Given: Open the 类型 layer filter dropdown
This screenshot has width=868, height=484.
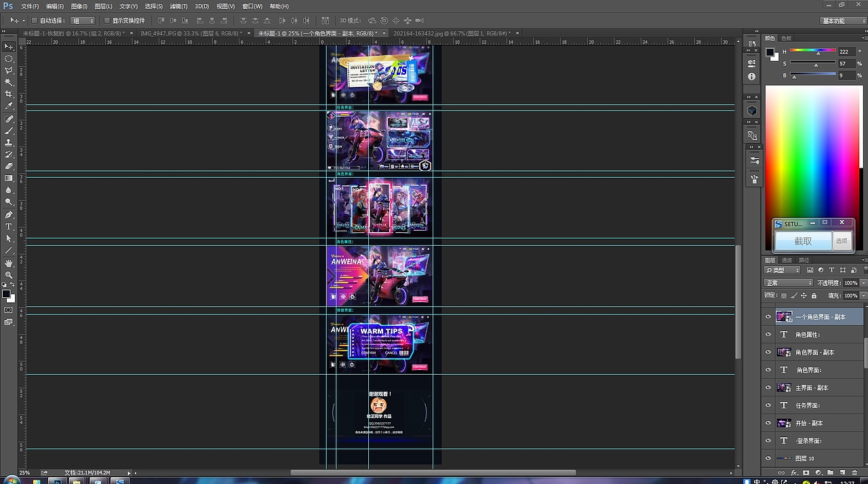Looking at the screenshot, I should (783, 270).
